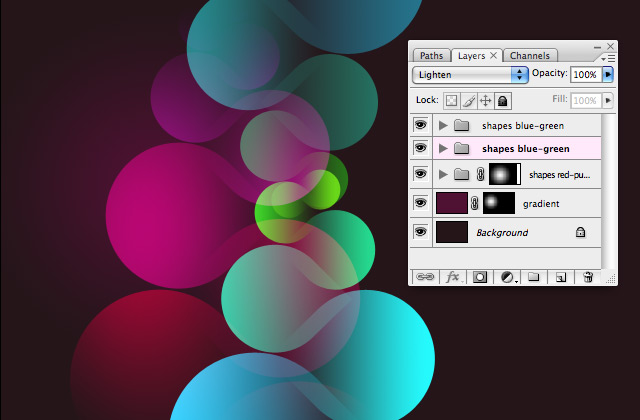Minimize the Layers panel

[x=598, y=47]
